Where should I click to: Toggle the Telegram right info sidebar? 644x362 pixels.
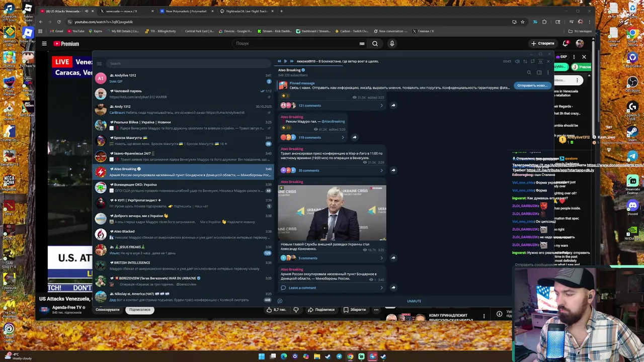pos(539,72)
